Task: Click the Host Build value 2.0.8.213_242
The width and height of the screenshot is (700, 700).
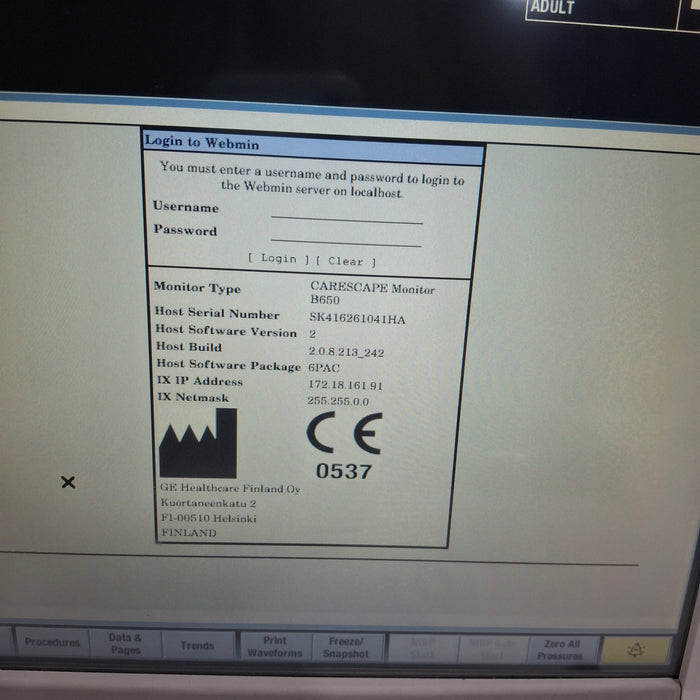Action: click(x=346, y=352)
